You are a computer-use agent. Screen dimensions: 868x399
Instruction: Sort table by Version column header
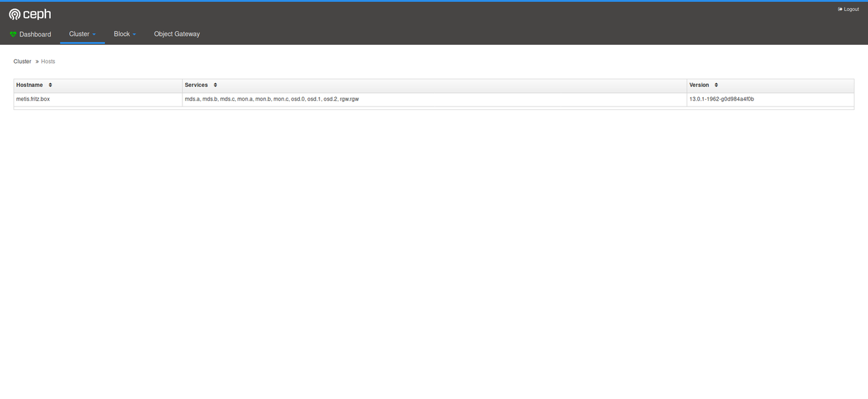(699, 85)
